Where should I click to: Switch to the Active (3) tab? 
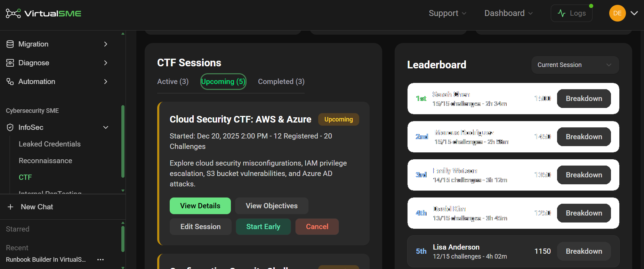coord(173,82)
